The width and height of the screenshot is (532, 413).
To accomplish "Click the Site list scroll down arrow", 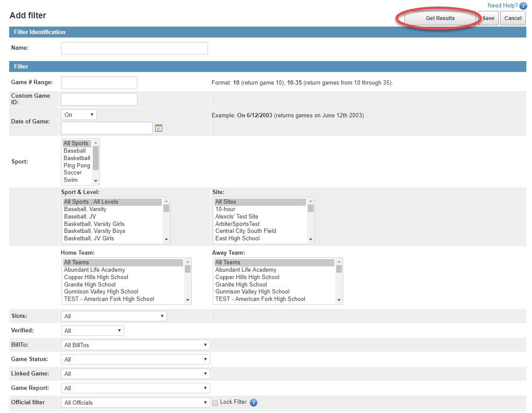I will click(310, 239).
